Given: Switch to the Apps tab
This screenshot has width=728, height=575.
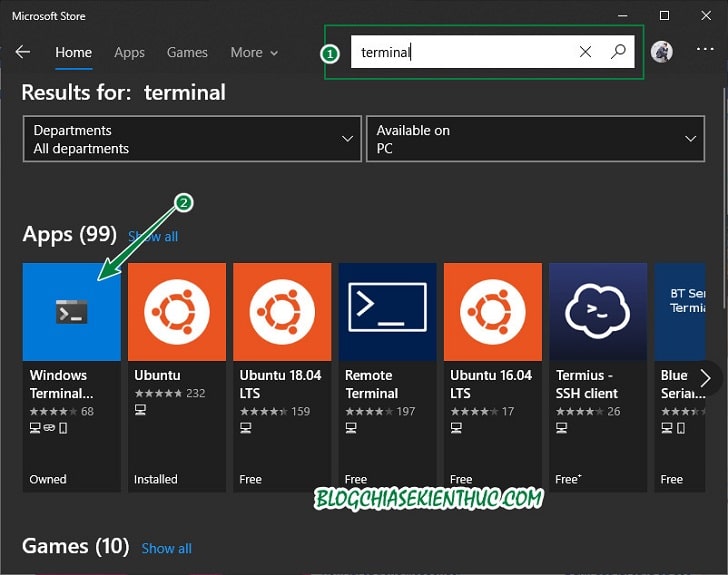Looking at the screenshot, I should tap(130, 52).
